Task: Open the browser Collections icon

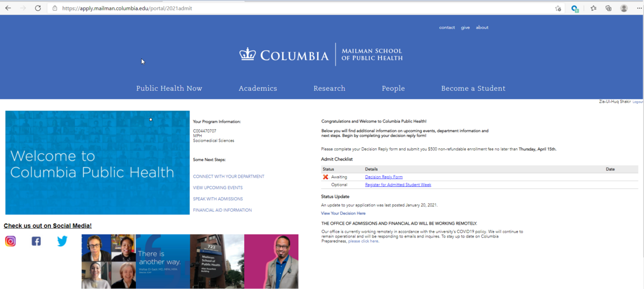Action: pos(609,8)
